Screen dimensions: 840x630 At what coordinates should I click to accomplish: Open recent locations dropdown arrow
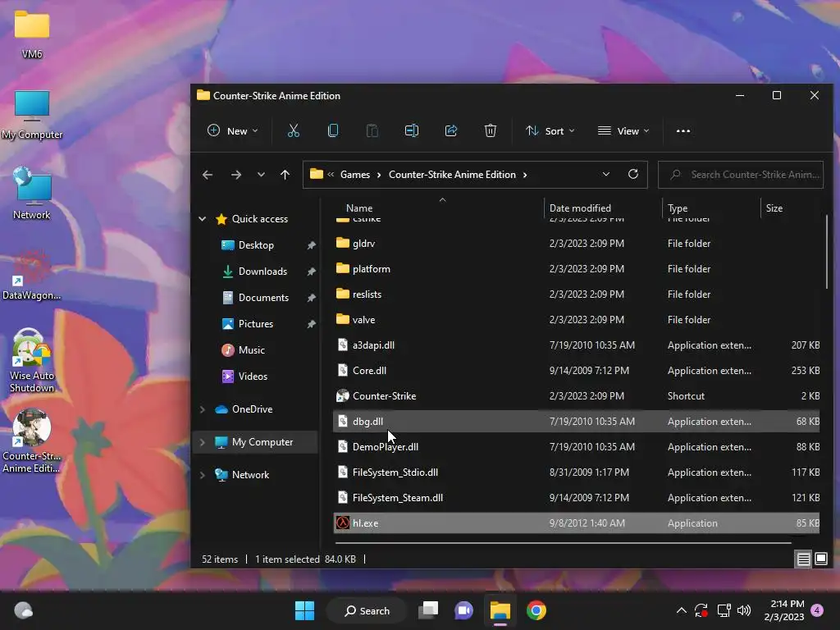pos(261,175)
